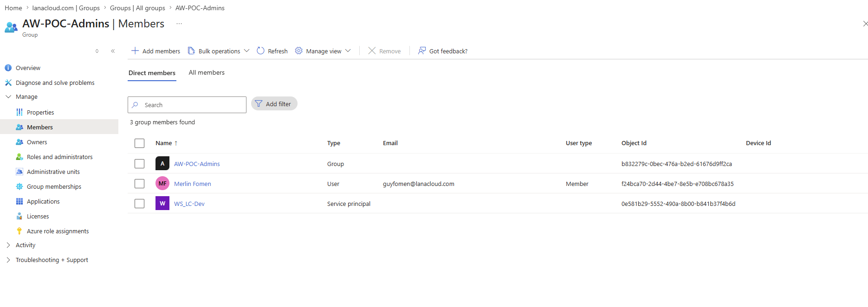868x307 pixels.
Task: Click the Administrative units icon
Action: [19, 172]
